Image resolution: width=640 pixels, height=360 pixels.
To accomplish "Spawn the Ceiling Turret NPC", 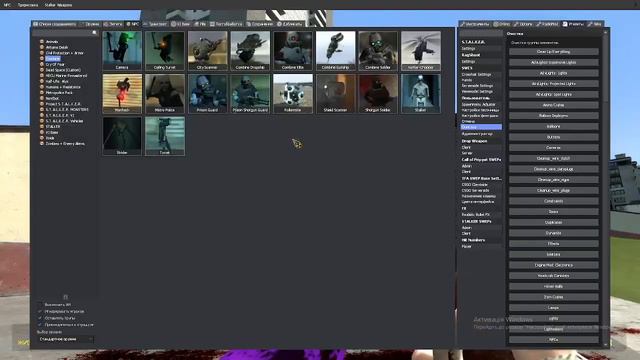I will coord(164,51).
